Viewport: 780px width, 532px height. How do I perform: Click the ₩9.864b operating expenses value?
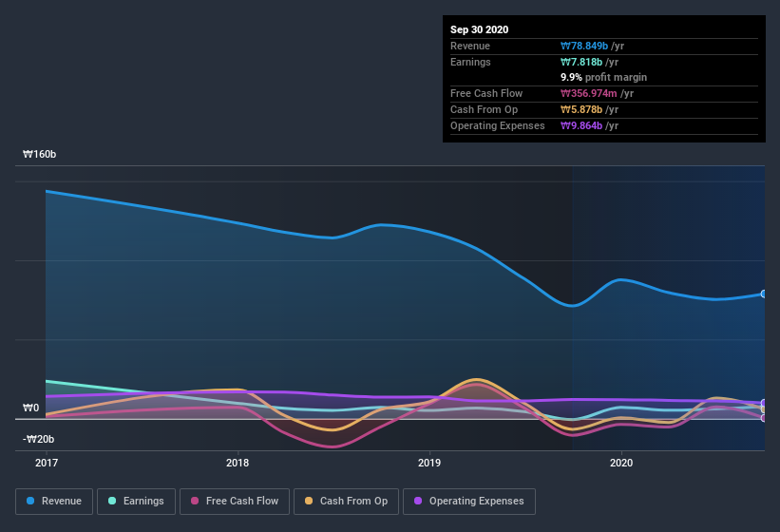pos(581,125)
